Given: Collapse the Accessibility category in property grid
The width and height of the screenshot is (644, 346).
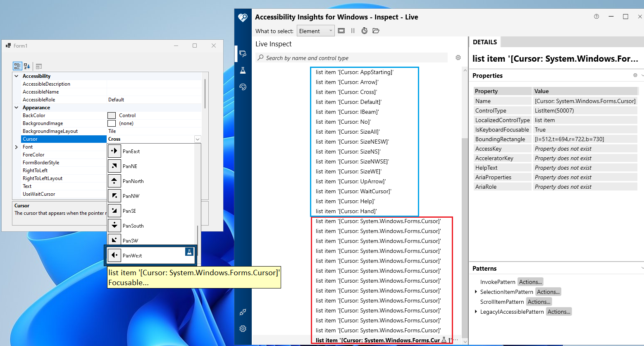Looking at the screenshot, I should (x=17, y=76).
